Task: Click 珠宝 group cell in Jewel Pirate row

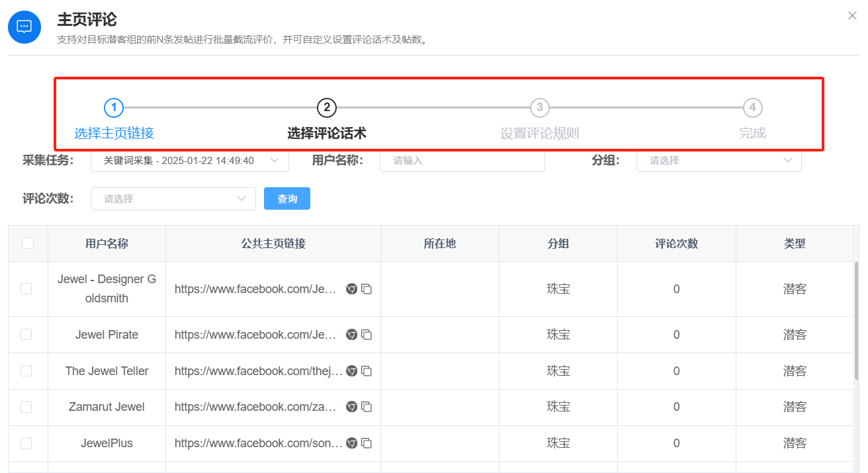Action: (x=558, y=335)
